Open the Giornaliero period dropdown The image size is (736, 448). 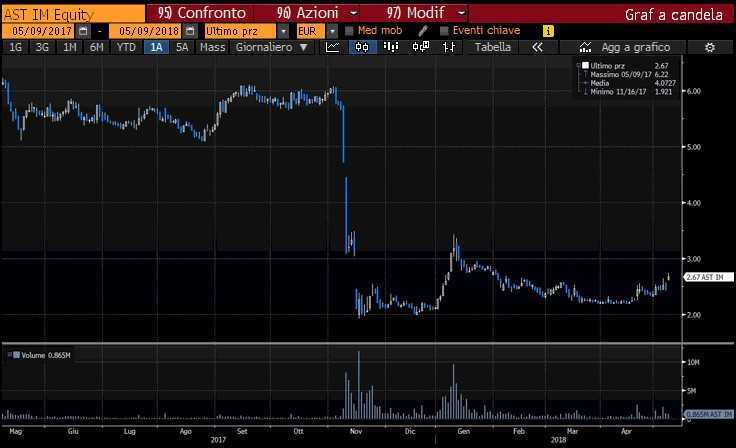click(271, 47)
